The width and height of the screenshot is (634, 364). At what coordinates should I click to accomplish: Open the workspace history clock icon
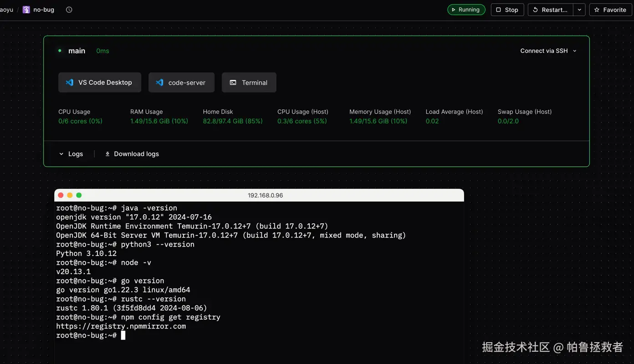(x=69, y=10)
